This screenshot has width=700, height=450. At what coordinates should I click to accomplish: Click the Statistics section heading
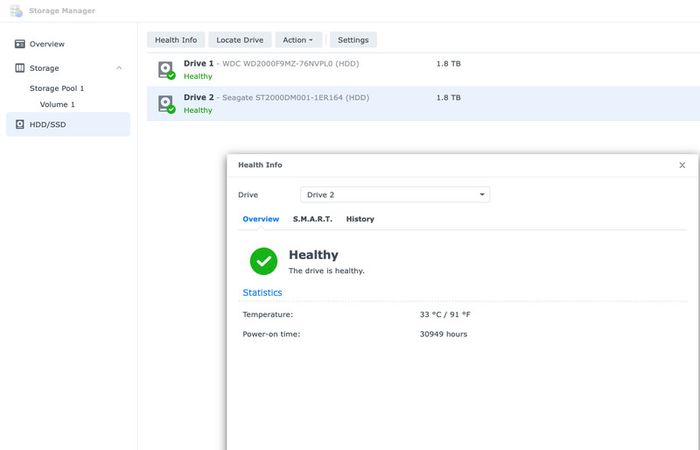[262, 292]
